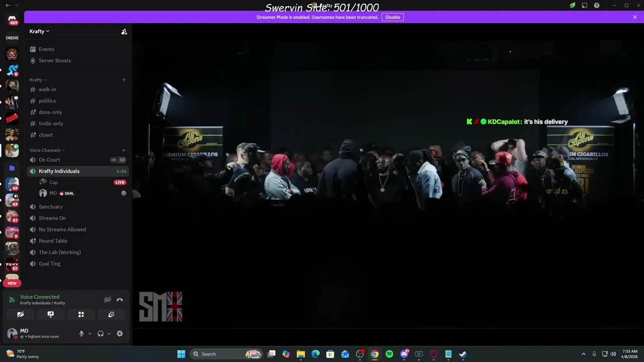Click user MD in voice channel

point(53,193)
